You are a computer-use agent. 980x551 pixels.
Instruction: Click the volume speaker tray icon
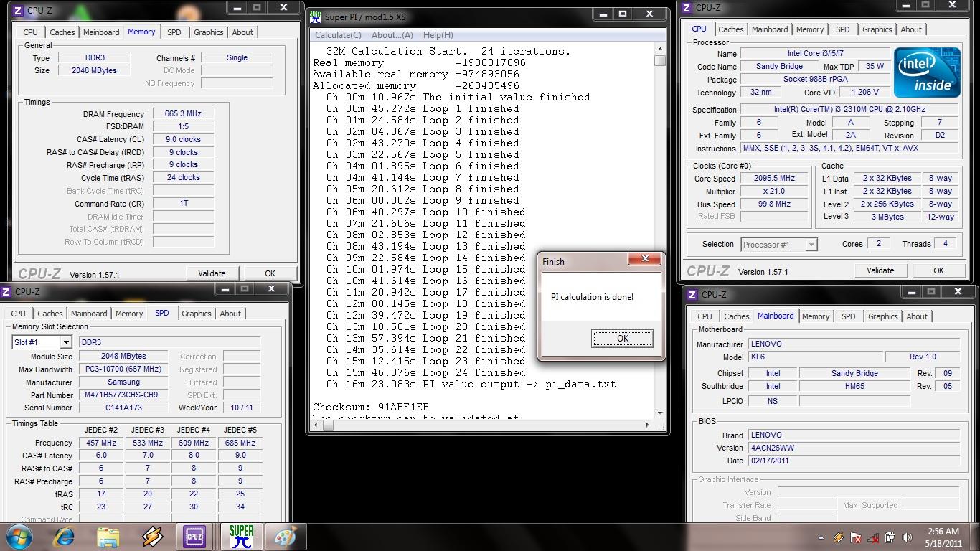point(908,537)
